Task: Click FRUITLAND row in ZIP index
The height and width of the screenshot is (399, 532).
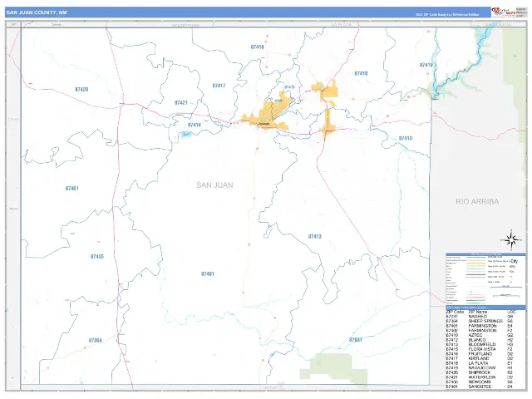Action: point(480,354)
